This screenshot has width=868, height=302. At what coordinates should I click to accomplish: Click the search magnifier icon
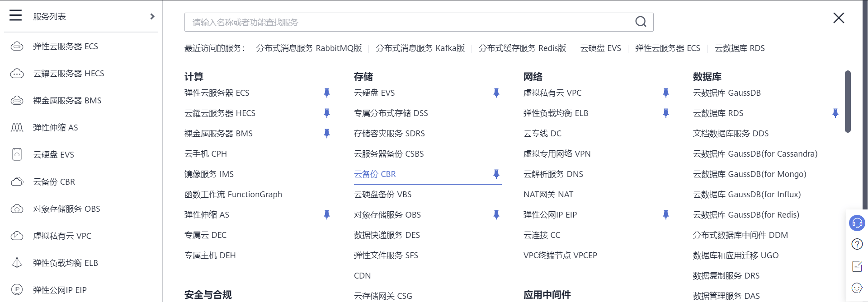point(641,22)
